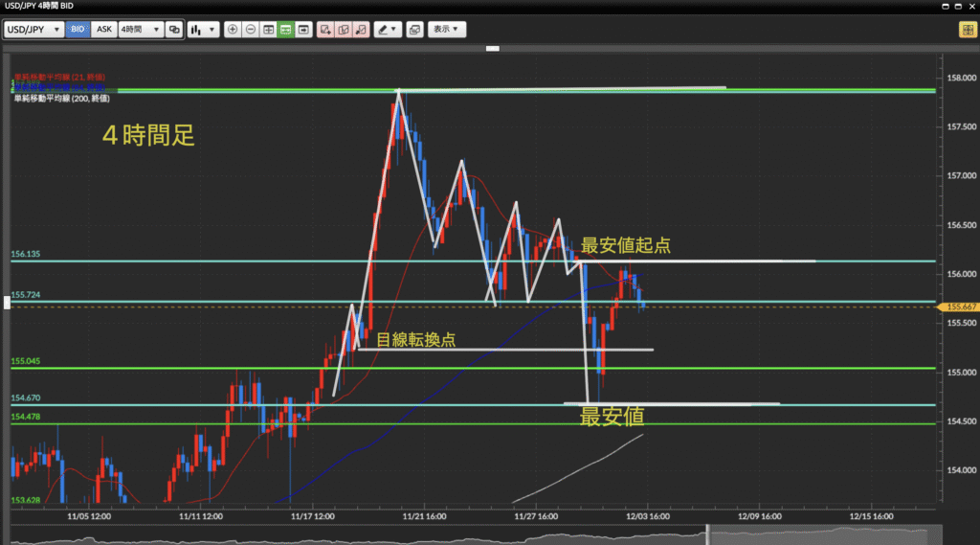This screenshot has height=545, width=980.
Task: Click the linked charts icon beside timeframe
Action: tap(174, 30)
